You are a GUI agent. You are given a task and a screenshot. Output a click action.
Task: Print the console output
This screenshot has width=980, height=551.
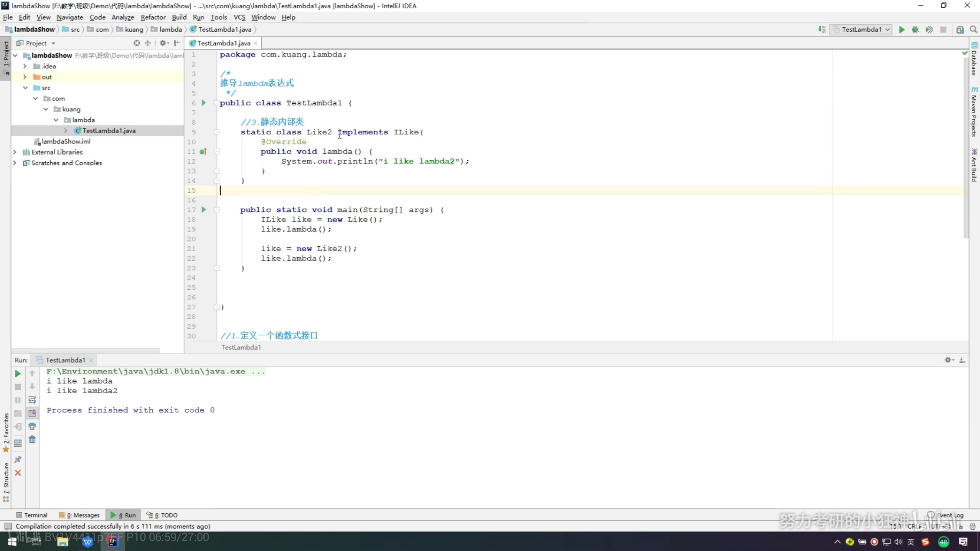(32, 426)
